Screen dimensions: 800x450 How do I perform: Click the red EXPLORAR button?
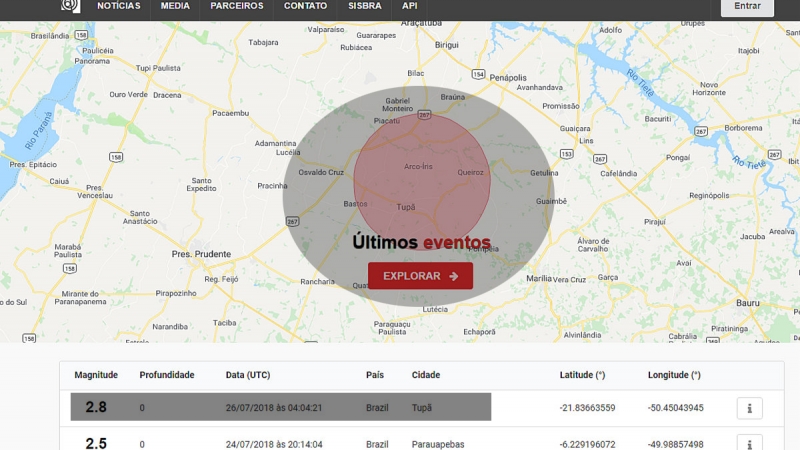(x=420, y=276)
